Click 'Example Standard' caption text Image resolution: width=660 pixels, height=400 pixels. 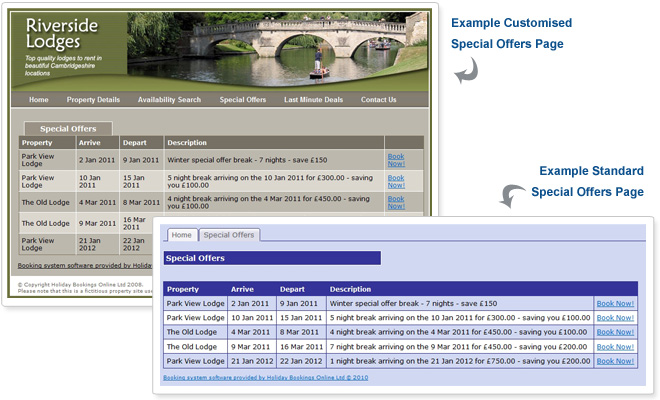(591, 171)
